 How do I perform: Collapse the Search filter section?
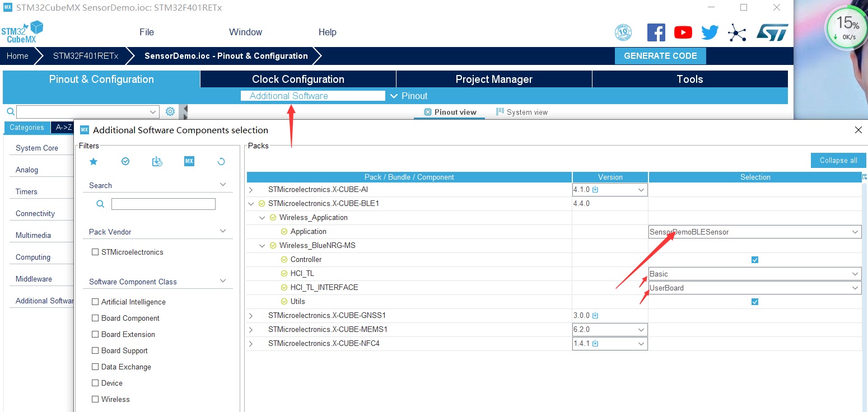point(222,185)
